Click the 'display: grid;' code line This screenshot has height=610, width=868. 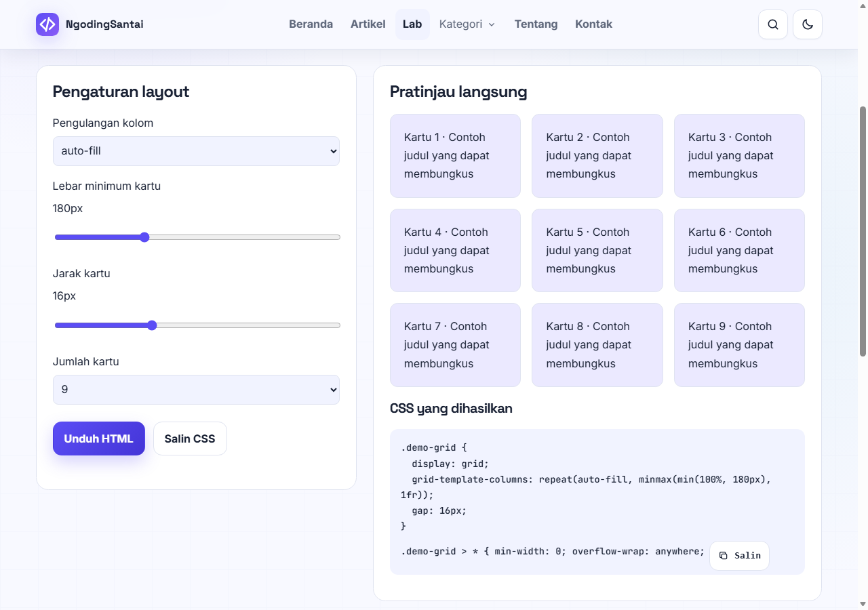(x=450, y=464)
